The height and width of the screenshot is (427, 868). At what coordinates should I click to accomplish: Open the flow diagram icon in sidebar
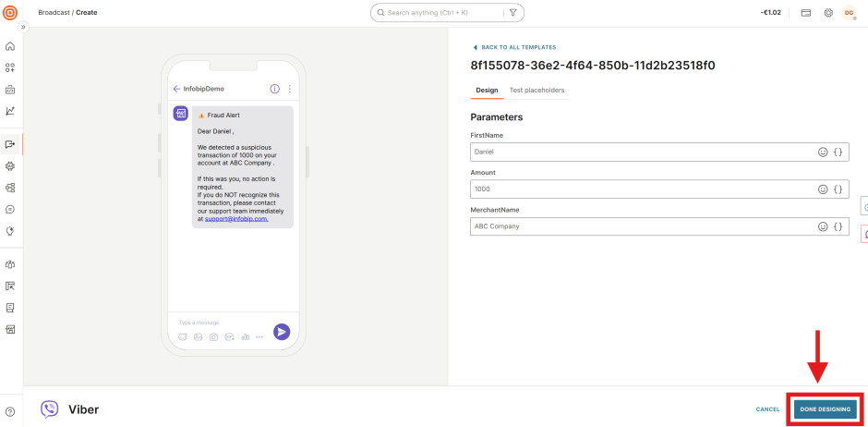coord(10,188)
